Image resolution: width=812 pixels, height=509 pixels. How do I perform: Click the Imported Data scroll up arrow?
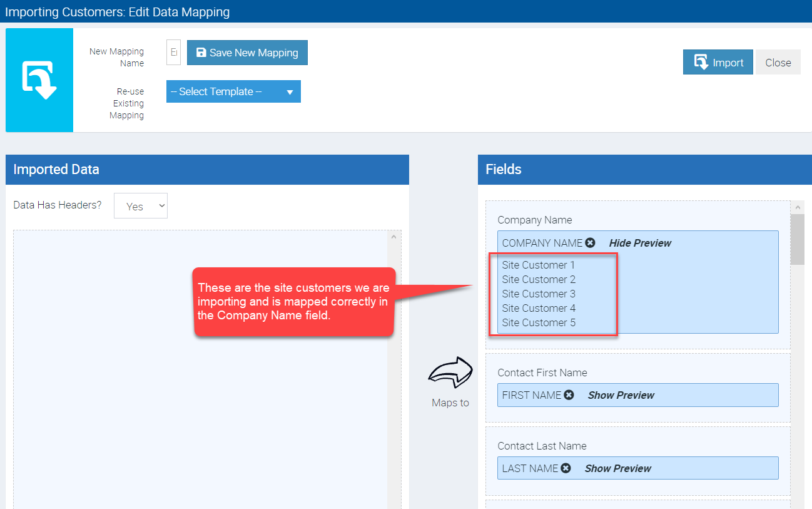[393, 237]
